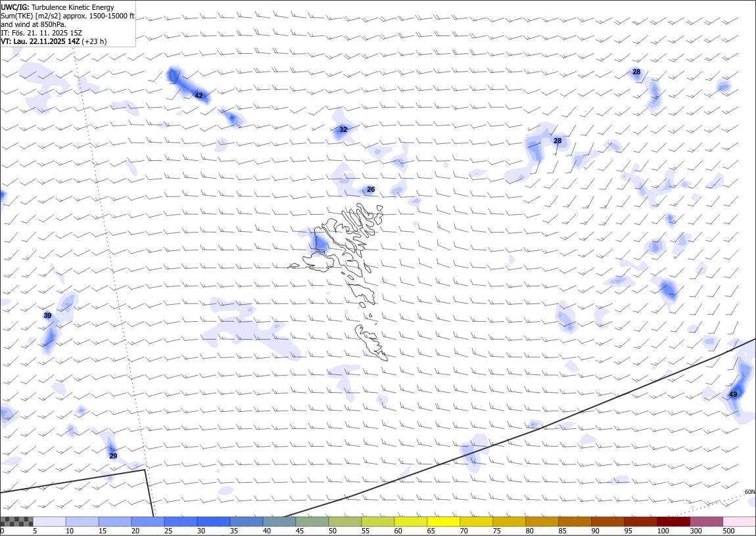Image resolution: width=756 pixels, height=536 pixels.
Task: Choose the pale pink above-500 scale segment
Action: point(739,522)
